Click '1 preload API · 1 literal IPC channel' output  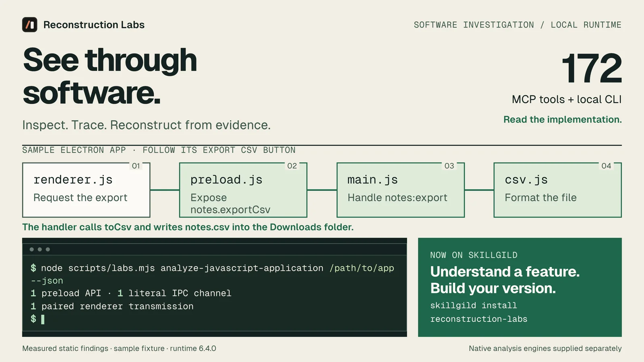point(131,293)
